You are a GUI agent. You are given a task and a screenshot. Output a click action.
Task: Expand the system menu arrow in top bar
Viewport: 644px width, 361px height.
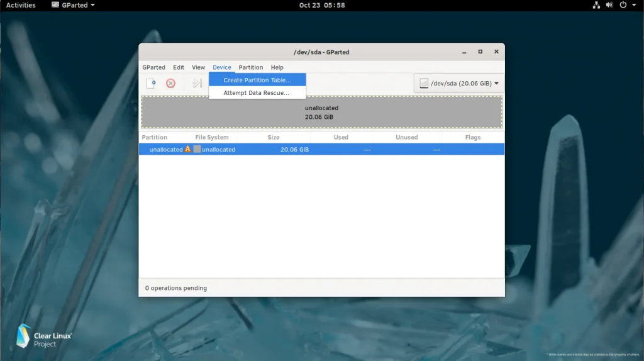tap(634, 5)
